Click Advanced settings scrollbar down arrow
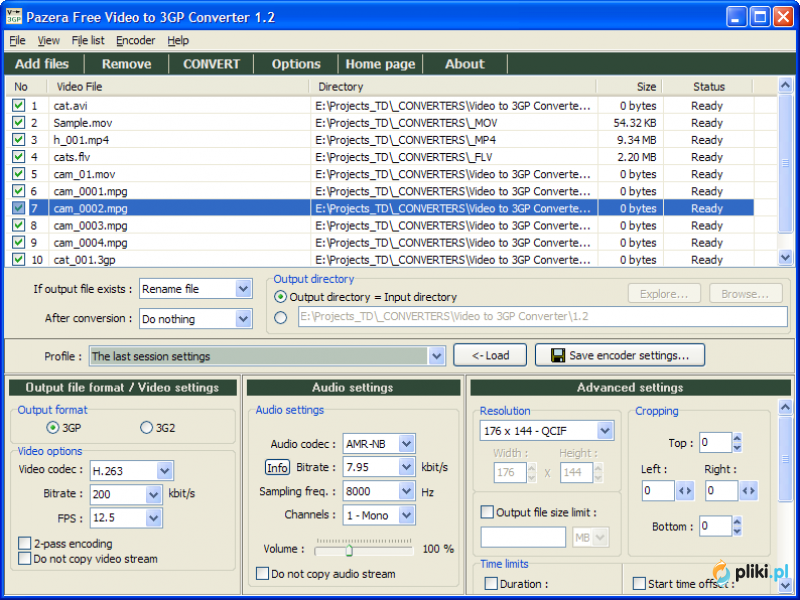This screenshot has height=600, width=800. click(785, 585)
